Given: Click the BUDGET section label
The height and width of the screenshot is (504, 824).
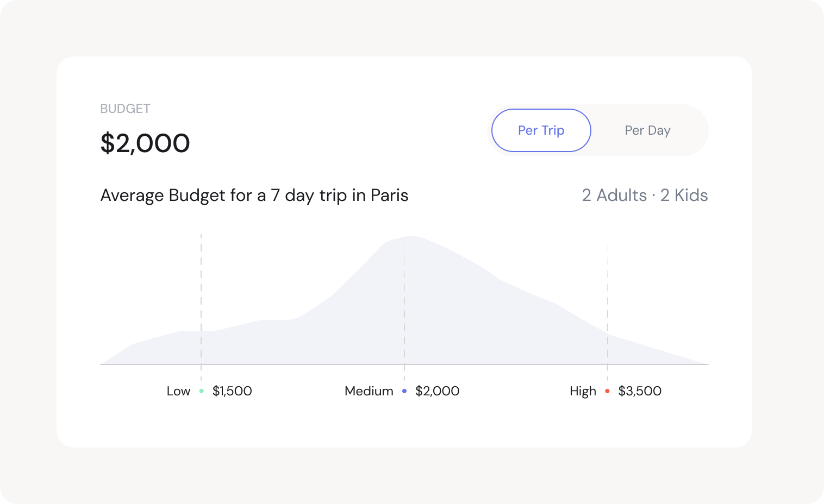Looking at the screenshot, I should point(125,109).
